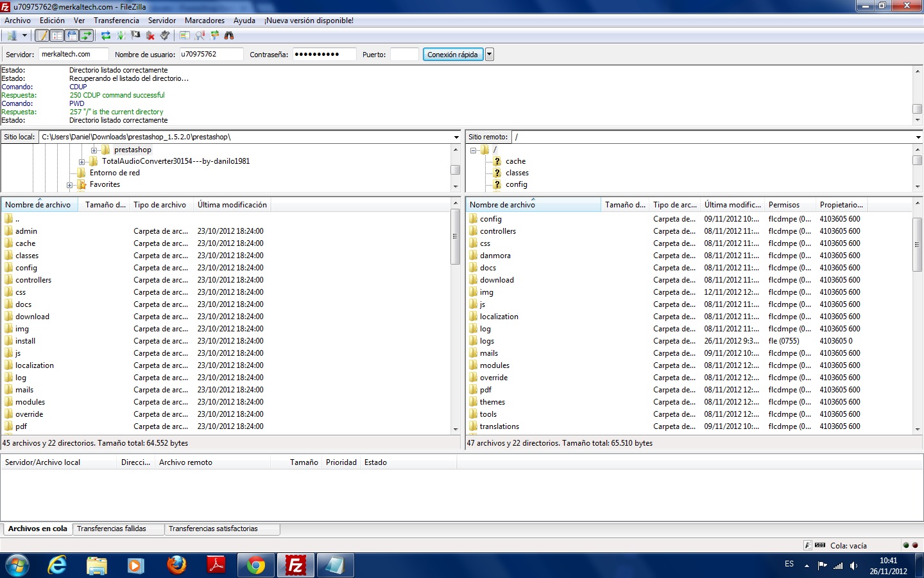This screenshot has width=924, height=578.
Task: Click the FileZilla taskbar button
Action: (x=296, y=565)
